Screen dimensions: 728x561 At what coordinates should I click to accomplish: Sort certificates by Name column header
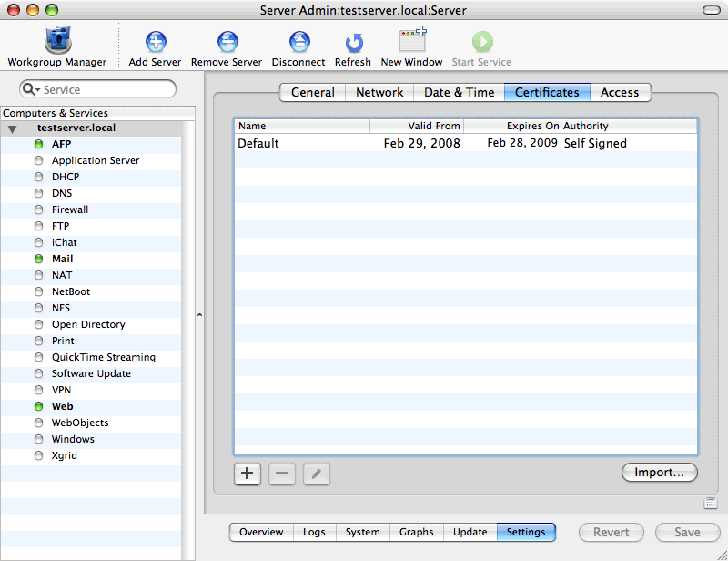pos(302,126)
